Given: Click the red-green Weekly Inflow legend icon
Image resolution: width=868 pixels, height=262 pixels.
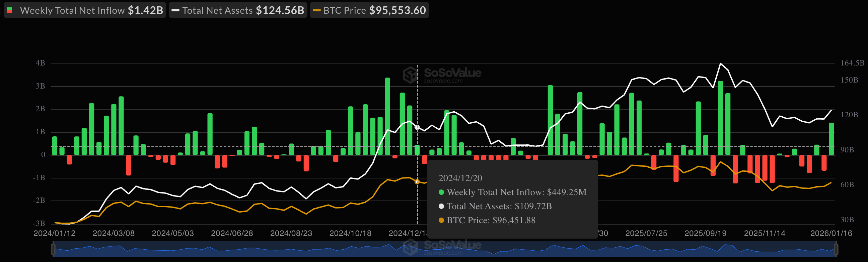Looking at the screenshot, I should (10, 10).
